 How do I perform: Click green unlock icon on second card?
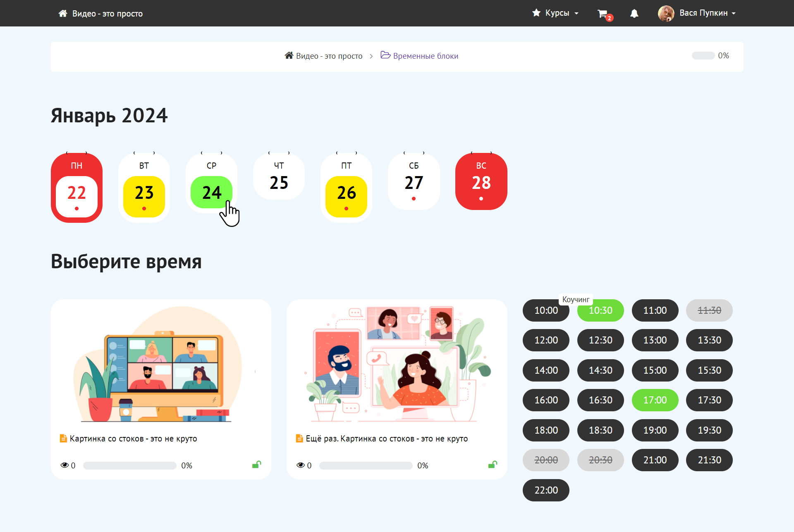[493, 465]
